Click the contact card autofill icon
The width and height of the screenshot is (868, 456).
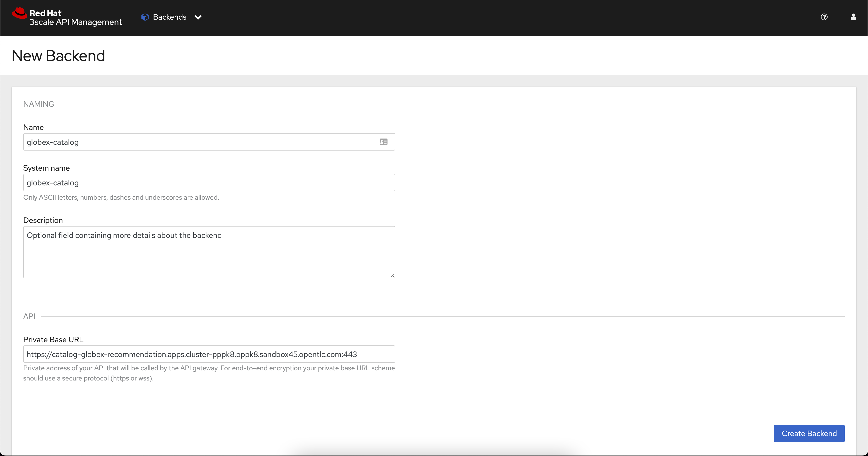click(383, 142)
